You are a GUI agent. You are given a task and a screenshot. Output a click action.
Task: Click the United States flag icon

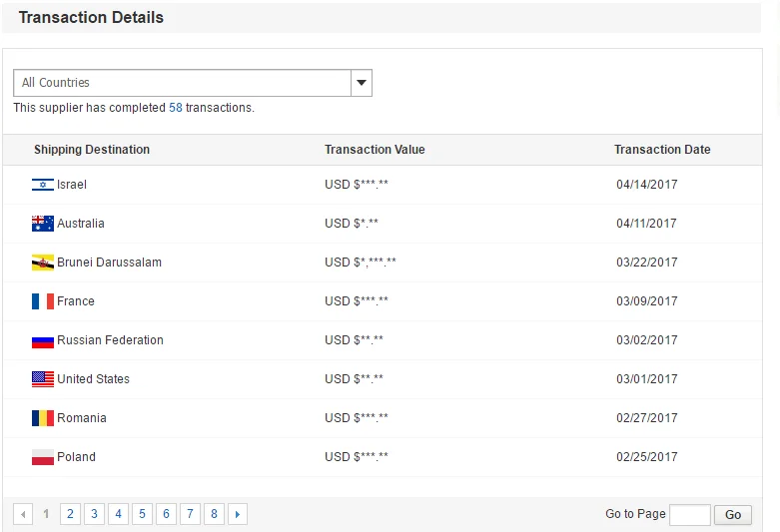tap(42, 379)
